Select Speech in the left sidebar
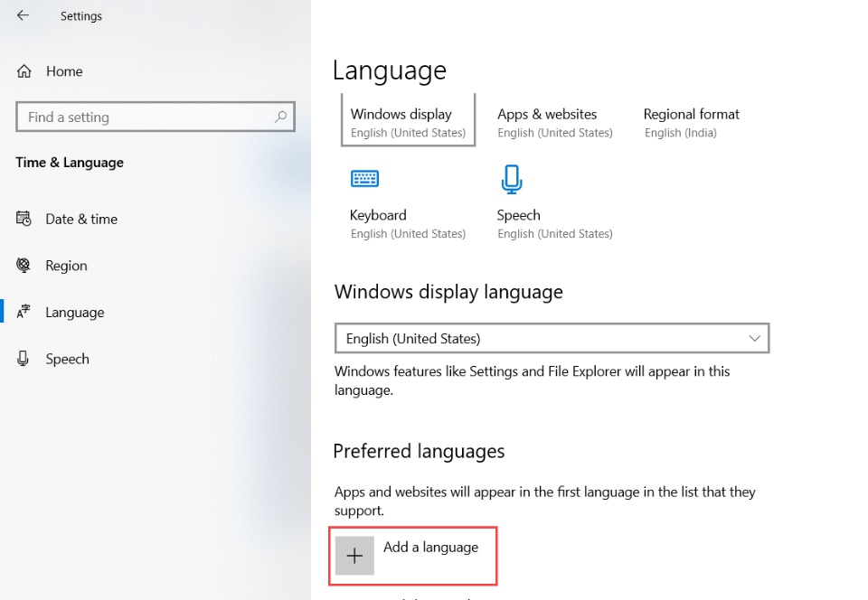The width and height of the screenshot is (868, 600). coord(67,359)
